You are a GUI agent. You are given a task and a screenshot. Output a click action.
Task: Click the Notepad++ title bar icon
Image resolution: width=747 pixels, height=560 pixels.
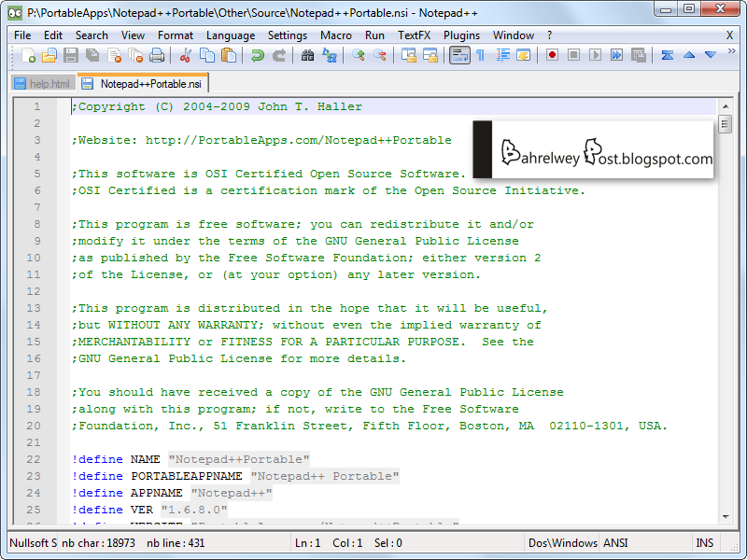click(x=16, y=13)
